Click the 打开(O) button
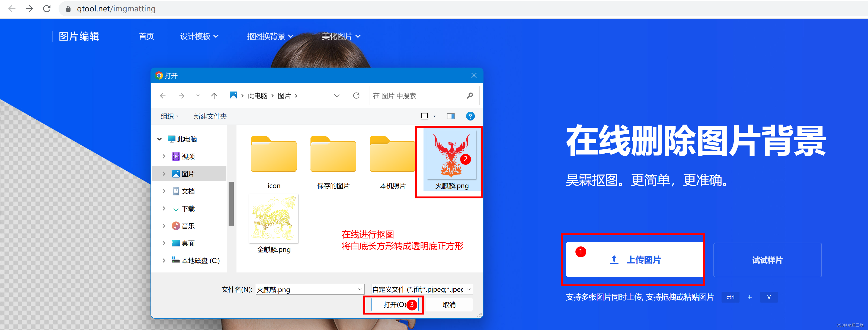868x330 pixels. pos(394,305)
